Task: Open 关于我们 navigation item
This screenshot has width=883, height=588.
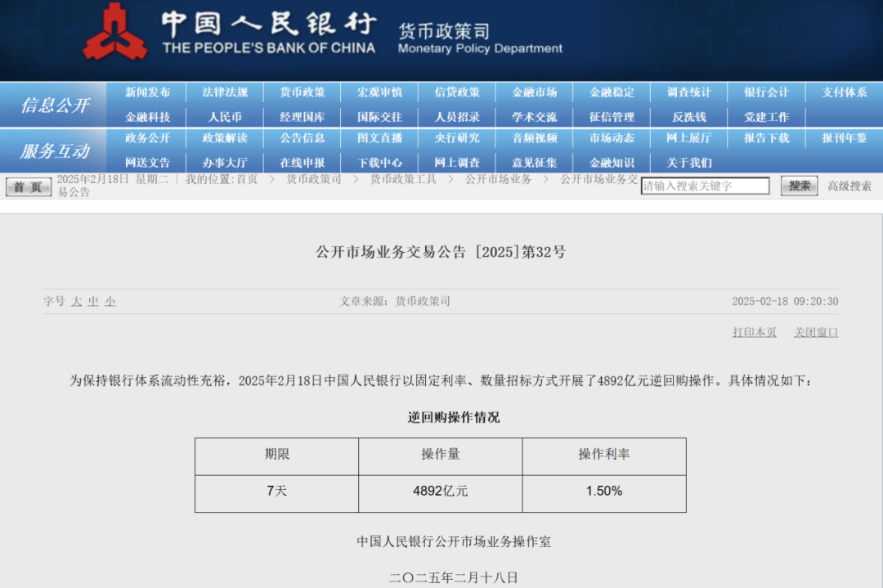Action: point(689,163)
